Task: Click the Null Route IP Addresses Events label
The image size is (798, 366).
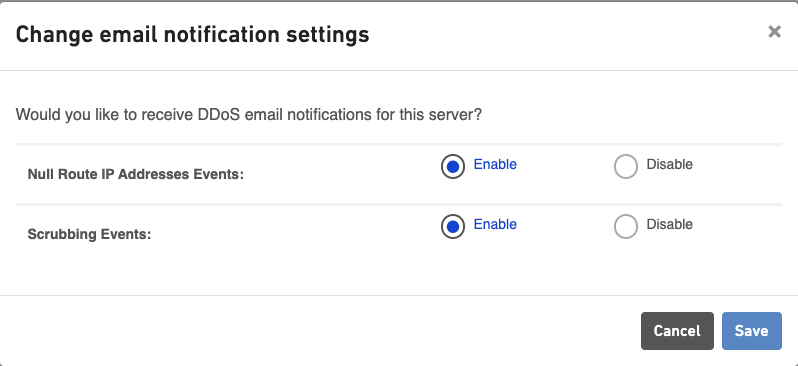Action: pos(135,175)
